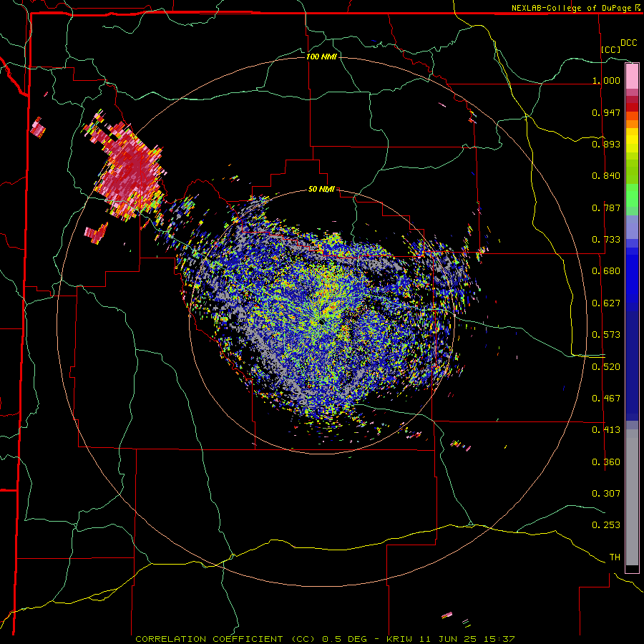This screenshot has width=644, height=644.
Task: Select the 0.733 legend value
Action: (606, 240)
